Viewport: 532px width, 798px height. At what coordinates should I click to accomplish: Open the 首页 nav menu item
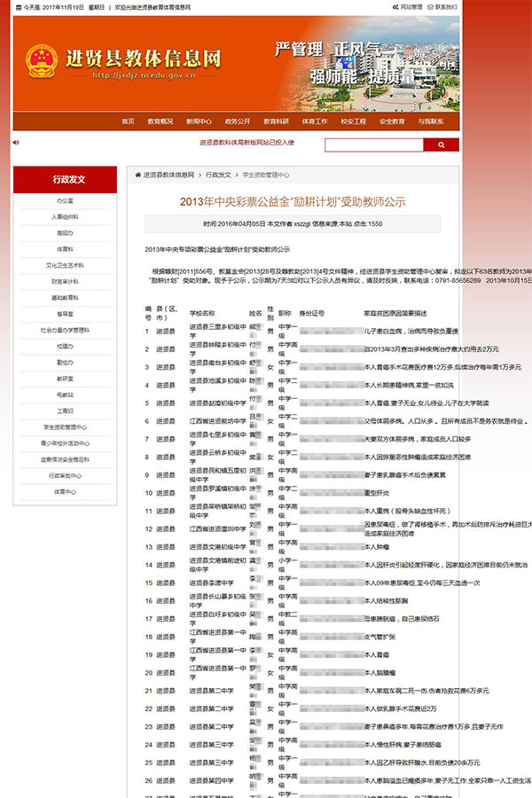(128, 121)
